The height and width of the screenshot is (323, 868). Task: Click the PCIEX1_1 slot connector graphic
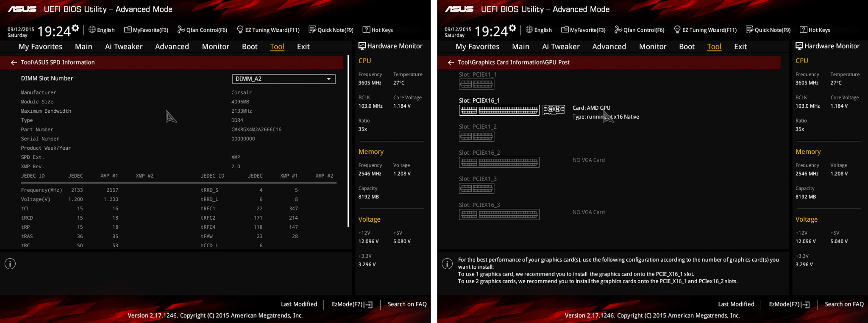coord(476,84)
